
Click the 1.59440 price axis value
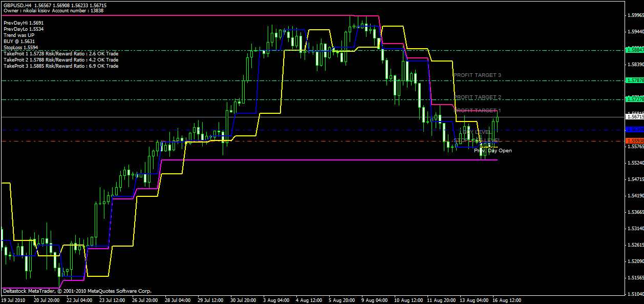635,32
